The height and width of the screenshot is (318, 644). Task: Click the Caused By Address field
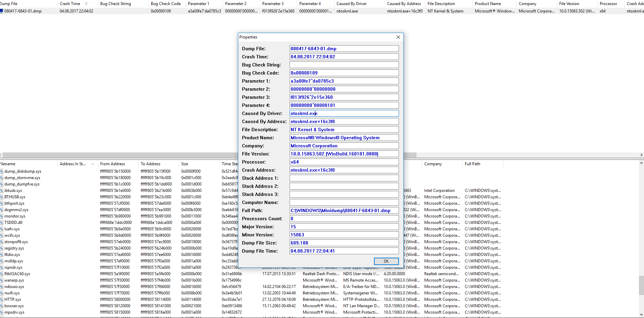coord(344,121)
